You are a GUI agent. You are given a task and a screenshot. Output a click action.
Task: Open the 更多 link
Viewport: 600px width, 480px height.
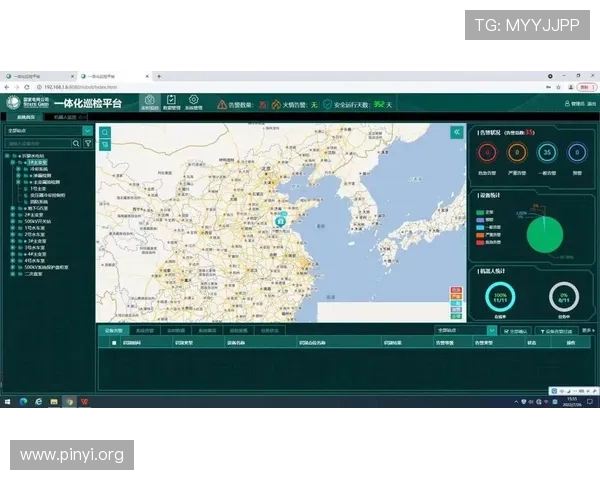click(588, 330)
